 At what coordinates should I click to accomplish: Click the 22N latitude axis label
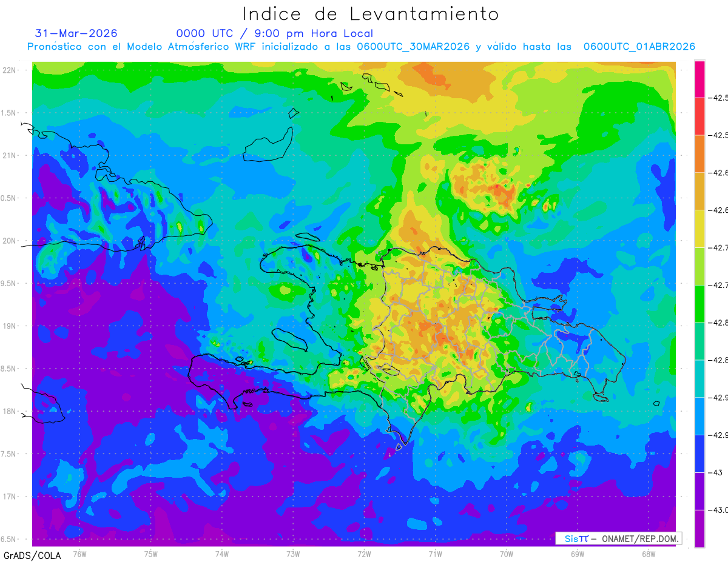(8, 70)
